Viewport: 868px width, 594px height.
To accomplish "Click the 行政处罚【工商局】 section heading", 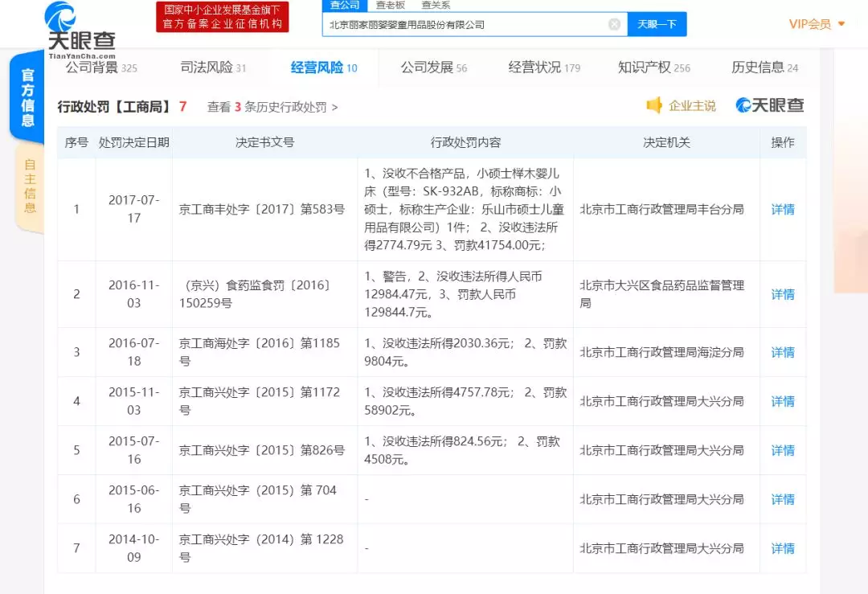I will (x=115, y=106).
